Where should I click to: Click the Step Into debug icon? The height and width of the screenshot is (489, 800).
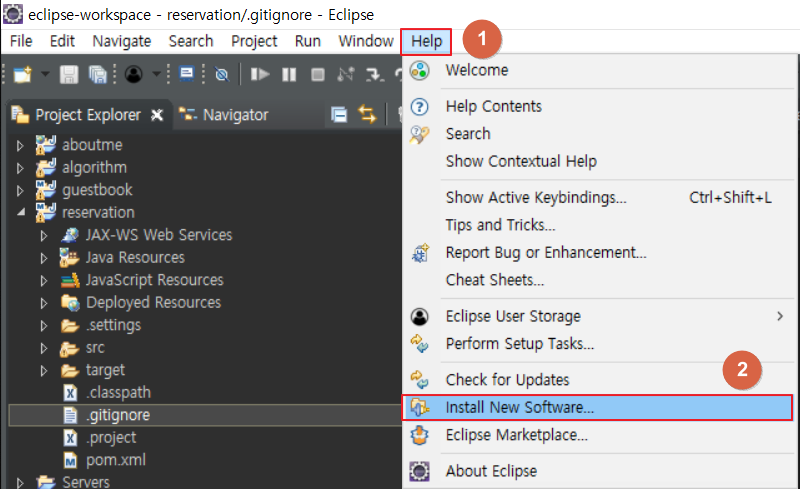(x=374, y=75)
